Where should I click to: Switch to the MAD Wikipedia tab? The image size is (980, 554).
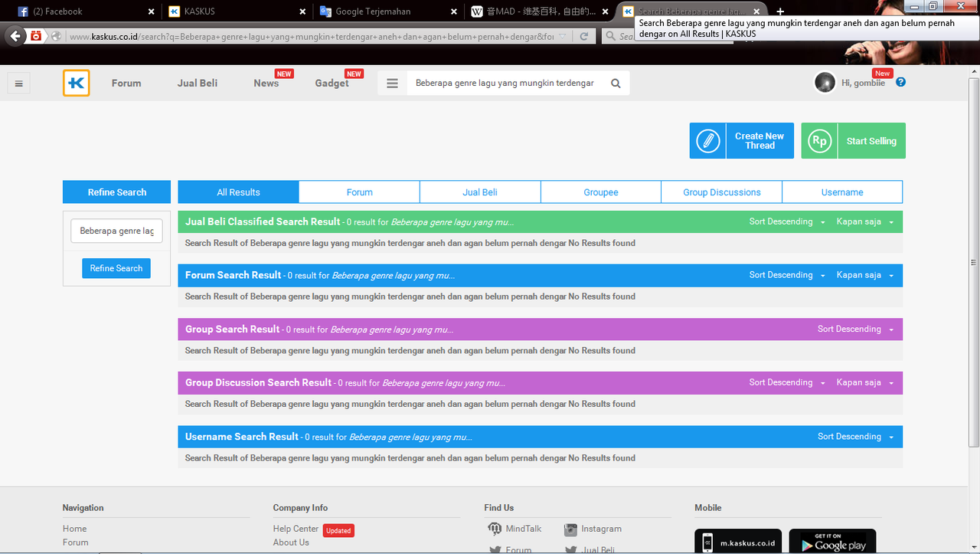coord(540,11)
